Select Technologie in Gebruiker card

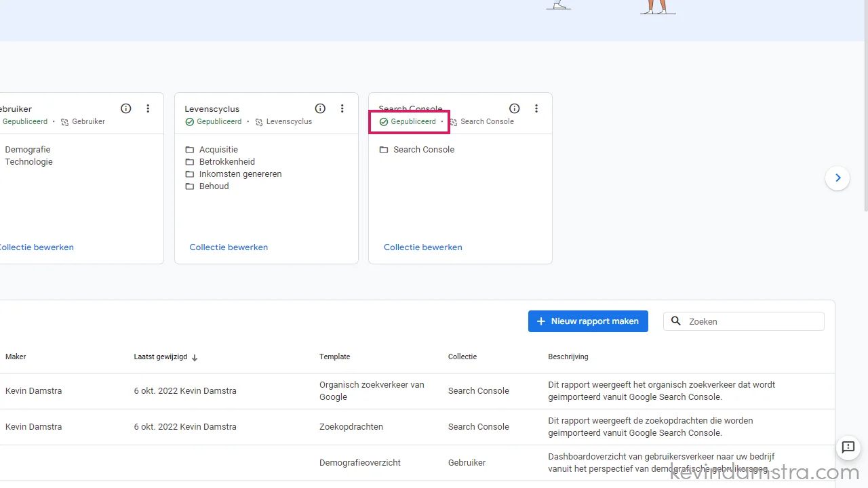tap(29, 162)
